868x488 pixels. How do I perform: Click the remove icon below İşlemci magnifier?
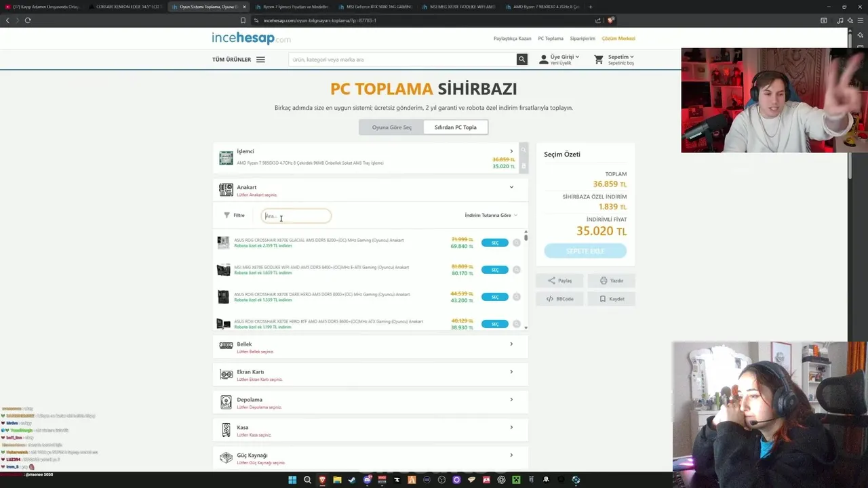tap(524, 165)
